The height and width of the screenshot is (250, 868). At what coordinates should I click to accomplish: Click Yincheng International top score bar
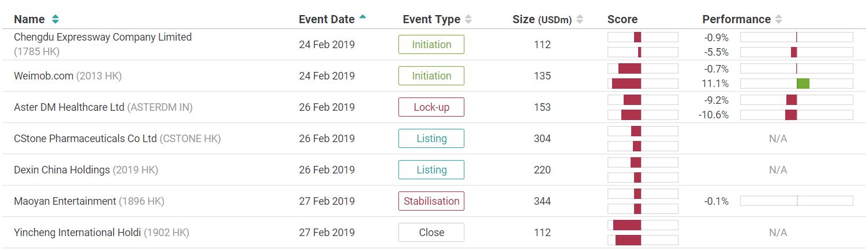click(x=627, y=225)
